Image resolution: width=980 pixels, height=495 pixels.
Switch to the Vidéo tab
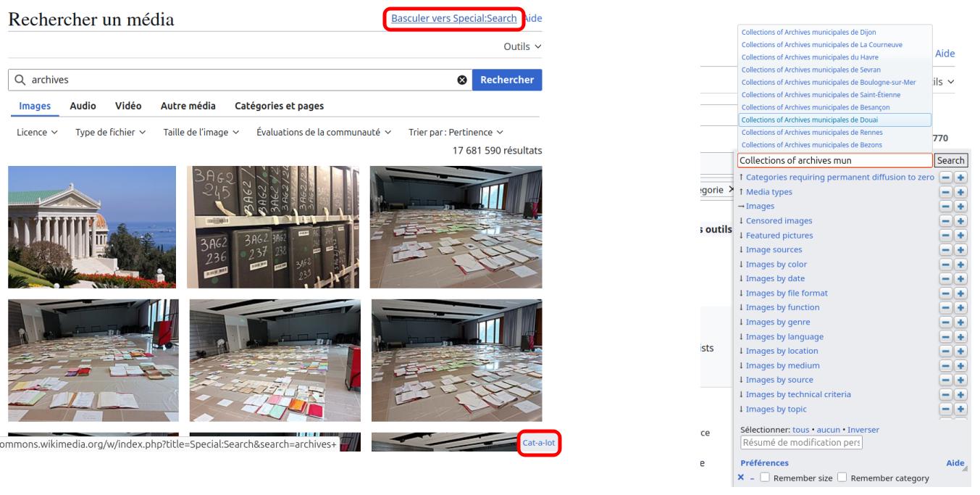point(128,106)
